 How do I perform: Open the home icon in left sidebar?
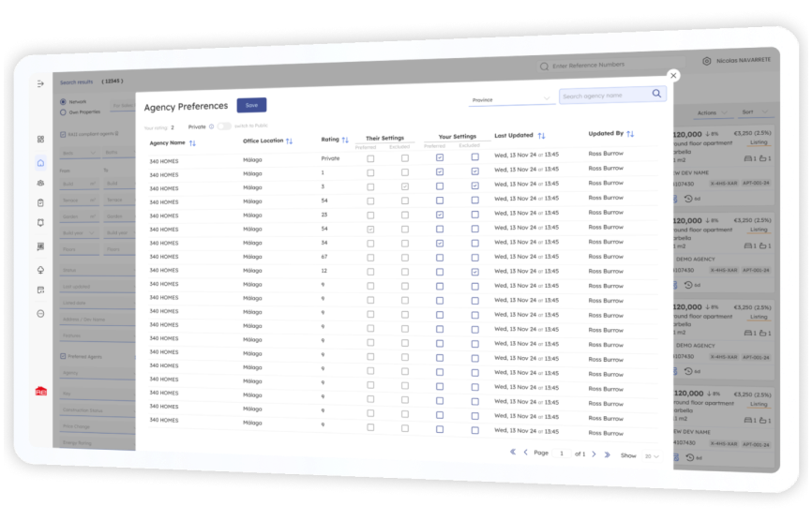40,163
